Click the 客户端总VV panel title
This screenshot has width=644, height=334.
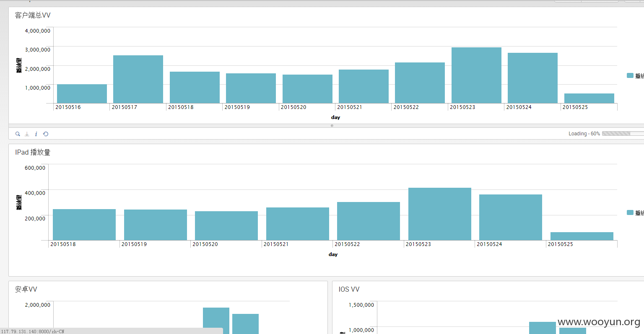33,15
